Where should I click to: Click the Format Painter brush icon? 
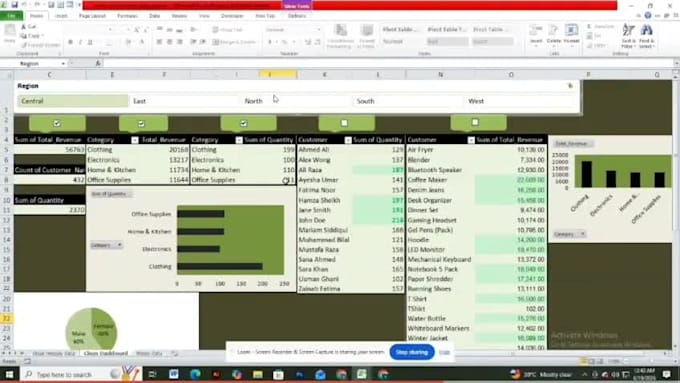tap(24, 45)
